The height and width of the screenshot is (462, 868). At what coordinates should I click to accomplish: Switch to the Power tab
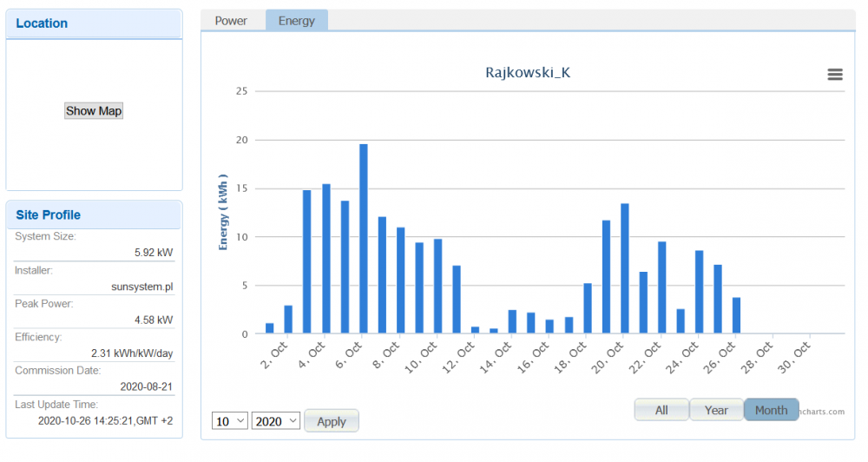coord(231,21)
